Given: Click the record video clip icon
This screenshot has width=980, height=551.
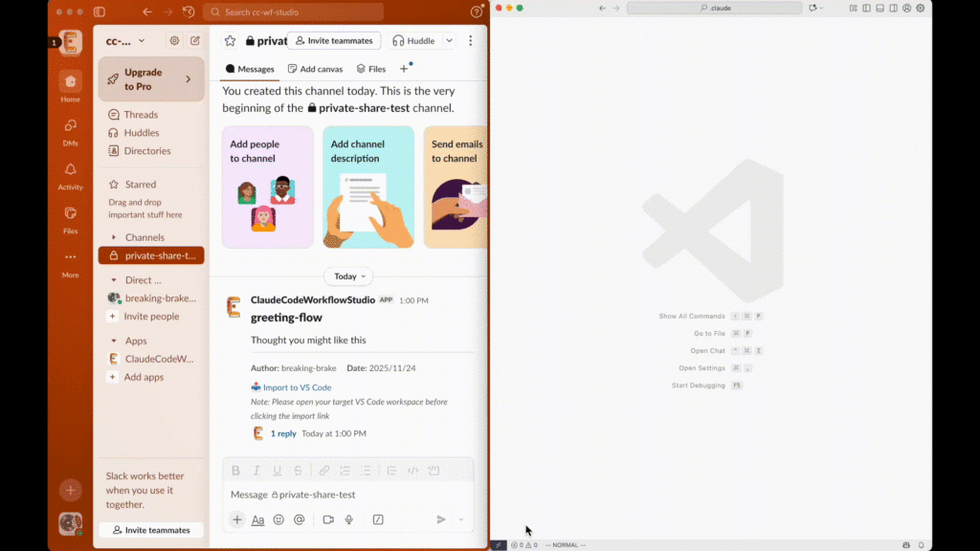Looking at the screenshot, I should pyautogui.click(x=328, y=519).
